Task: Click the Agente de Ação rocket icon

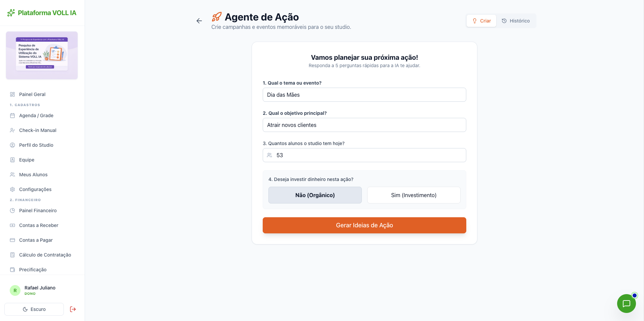Action: click(x=217, y=17)
